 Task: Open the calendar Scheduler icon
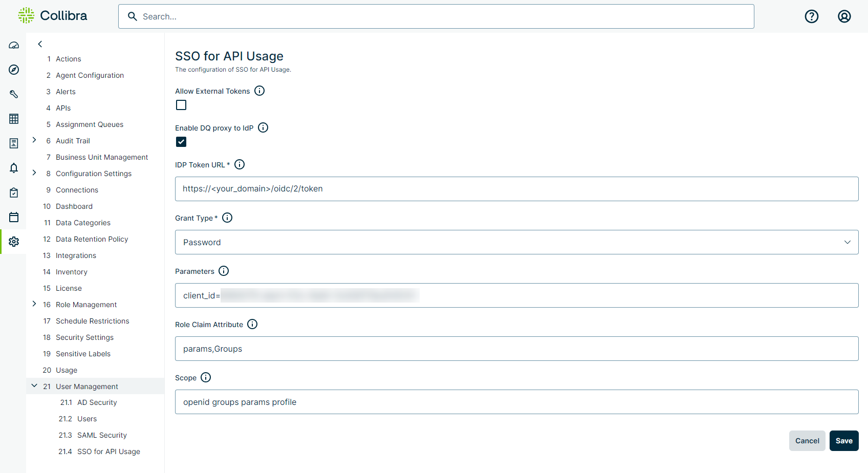tap(14, 217)
